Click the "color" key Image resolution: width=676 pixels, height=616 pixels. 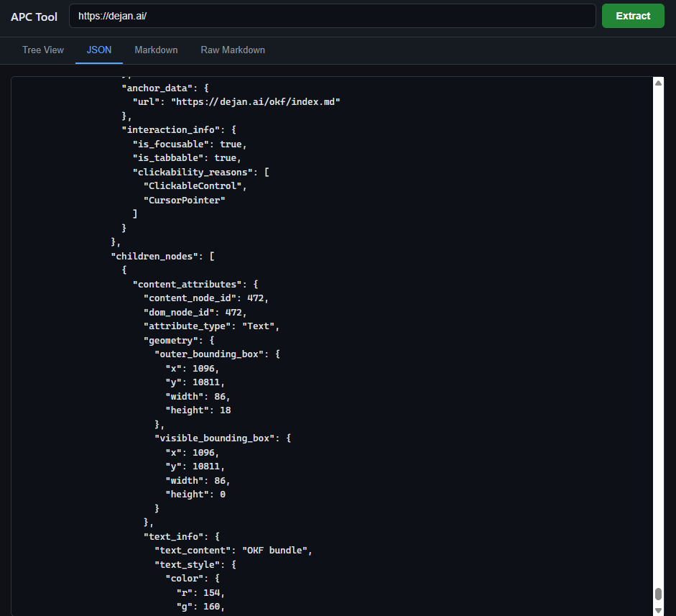coord(184,579)
